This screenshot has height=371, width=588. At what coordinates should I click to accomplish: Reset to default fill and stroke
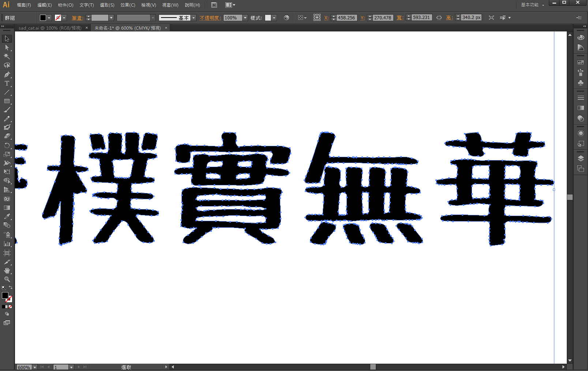[x=4, y=288]
